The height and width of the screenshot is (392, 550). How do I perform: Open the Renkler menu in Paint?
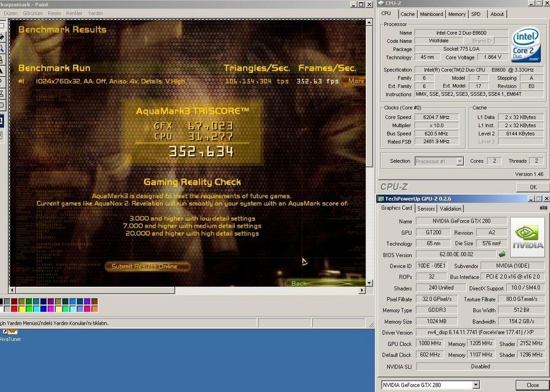74,13
